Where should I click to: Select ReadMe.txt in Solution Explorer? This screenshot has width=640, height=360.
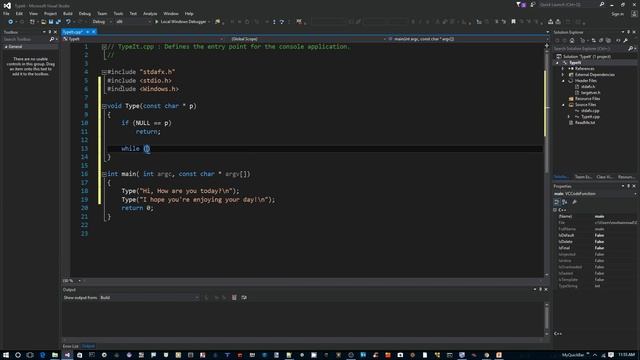pos(584,122)
